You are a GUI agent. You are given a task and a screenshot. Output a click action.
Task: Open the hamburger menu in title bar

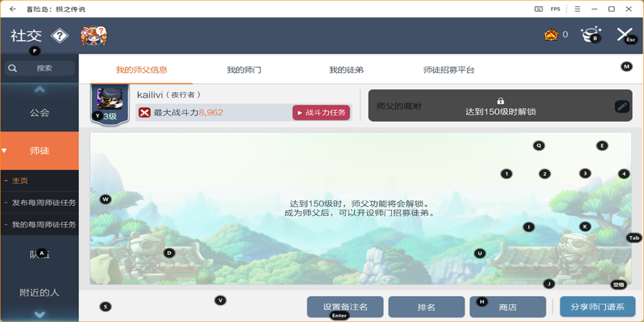pyautogui.click(x=577, y=9)
